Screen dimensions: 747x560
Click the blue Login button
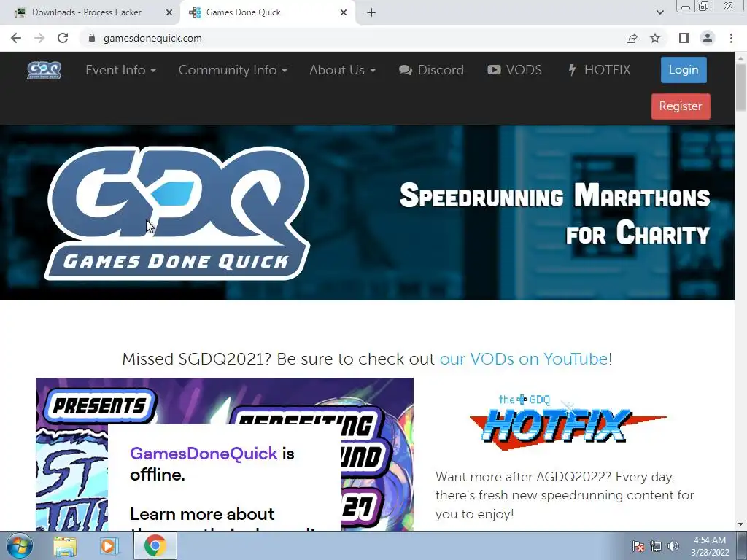tap(684, 70)
